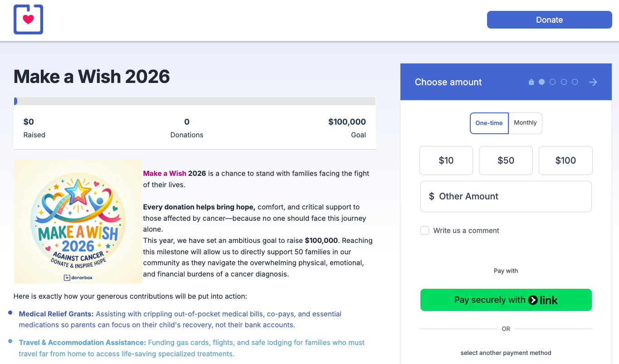Click the Donate button in header
This screenshot has height=364, width=619.
[x=550, y=20]
